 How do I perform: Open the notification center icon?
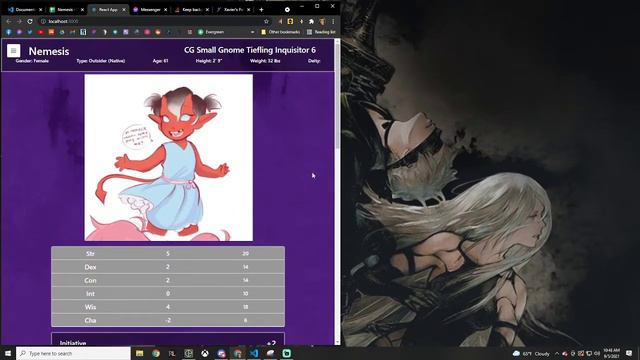pyautogui.click(x=629, y=353)
